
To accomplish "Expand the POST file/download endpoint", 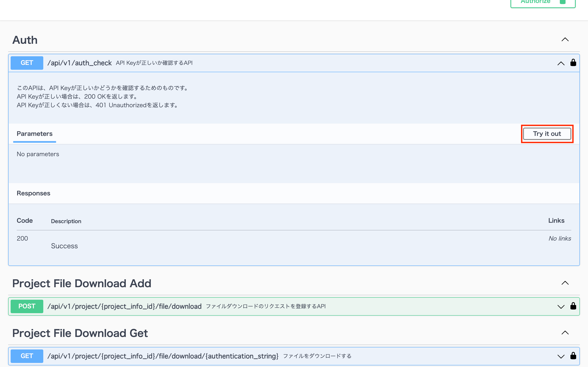I will tap(561, 307).
